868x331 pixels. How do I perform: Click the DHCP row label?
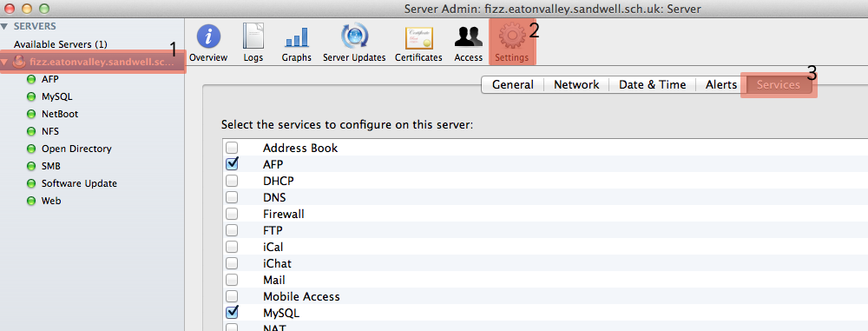pos(279,181)
